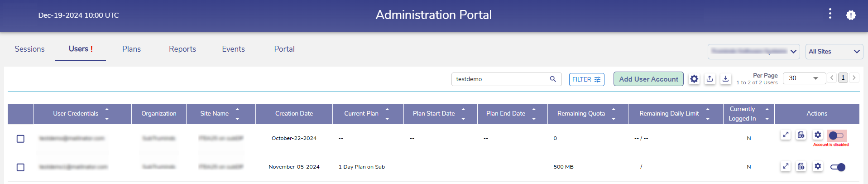Image resolution: width=868 pixels, height=184 pixels.
Task: Expand details for the October-22-2024 user
Action: [x=786, y=135]
